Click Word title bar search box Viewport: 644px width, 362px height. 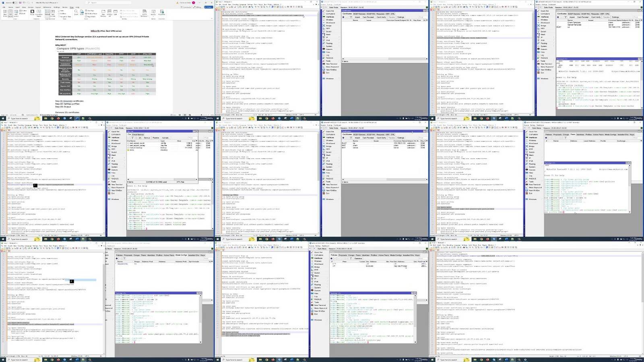coord(107,2)
